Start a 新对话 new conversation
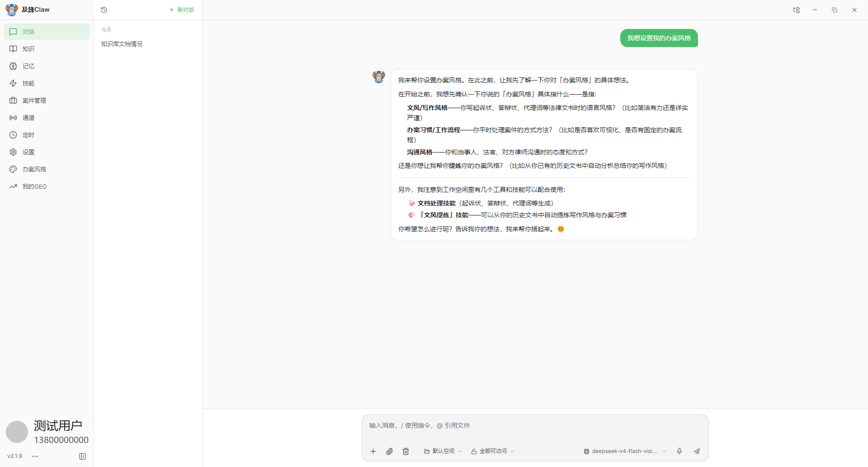Image resolution: width=868 pixels, height=467 pixels. [181, 10]
